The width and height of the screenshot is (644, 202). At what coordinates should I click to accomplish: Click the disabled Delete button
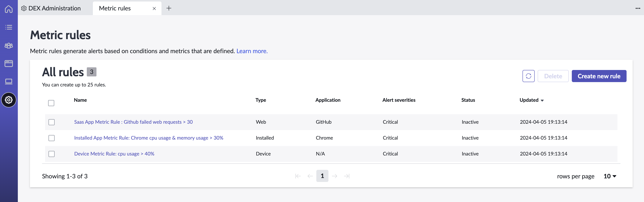[553, 76]
